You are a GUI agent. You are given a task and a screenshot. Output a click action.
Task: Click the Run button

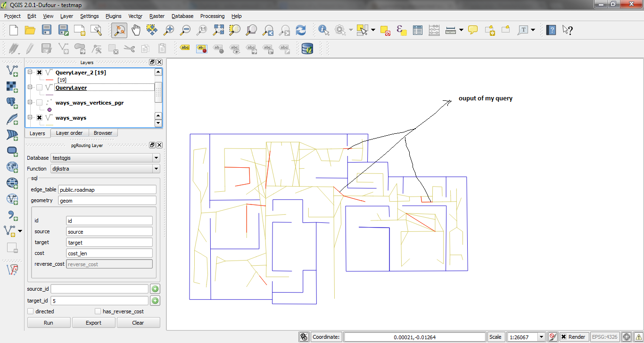point(49,323)
